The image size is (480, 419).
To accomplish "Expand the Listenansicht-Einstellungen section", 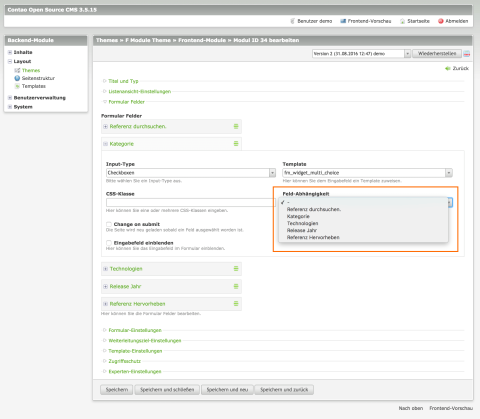I will [139, 91].
